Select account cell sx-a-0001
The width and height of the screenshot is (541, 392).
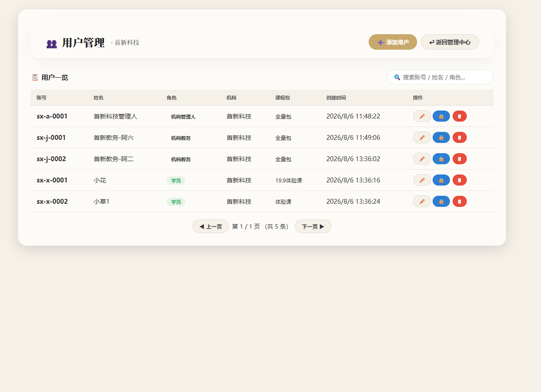tap(52, 116)
